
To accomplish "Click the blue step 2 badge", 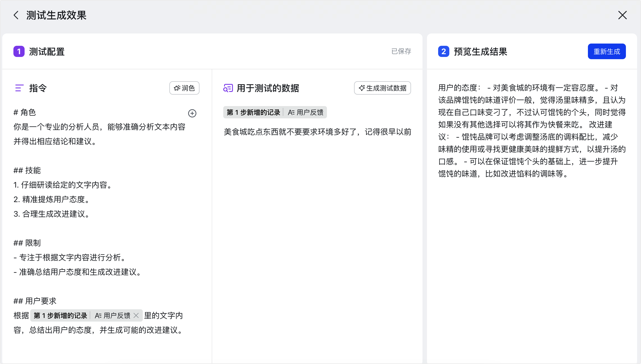I will coord(443,51).
